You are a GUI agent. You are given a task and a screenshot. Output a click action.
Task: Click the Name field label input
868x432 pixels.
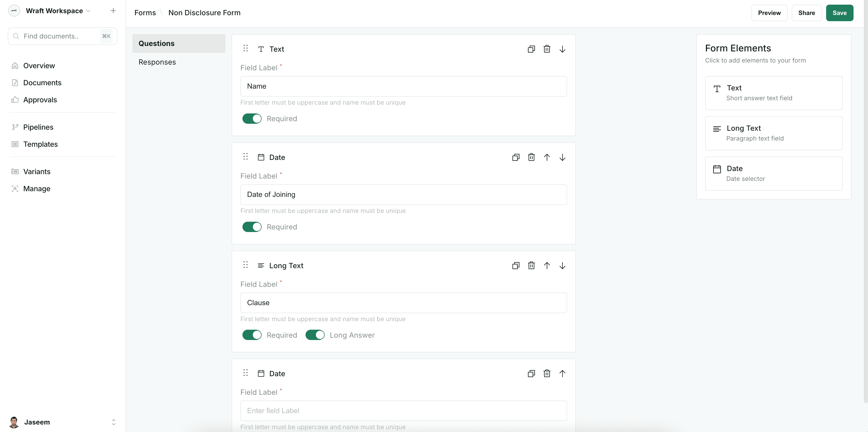pos(403,86)
